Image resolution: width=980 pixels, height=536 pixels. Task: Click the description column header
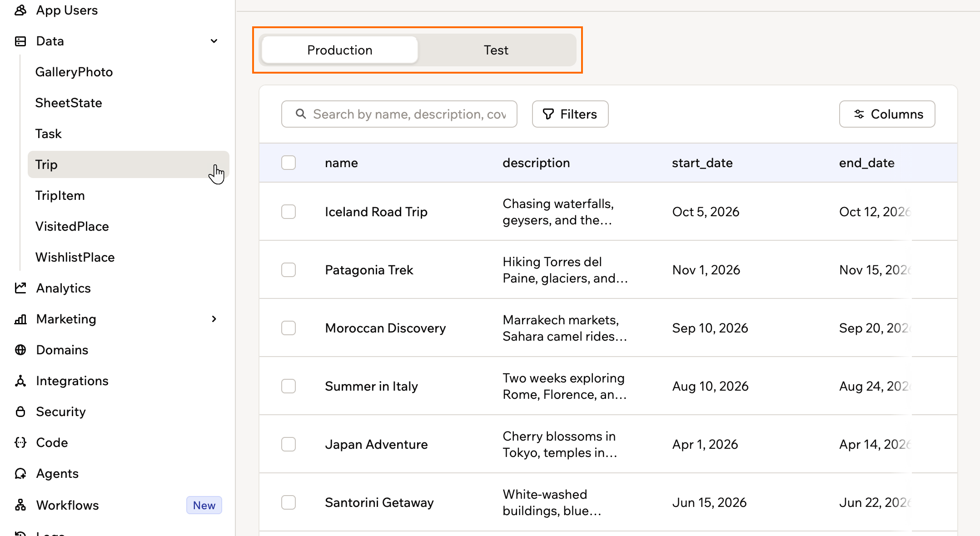coord(536,163)
